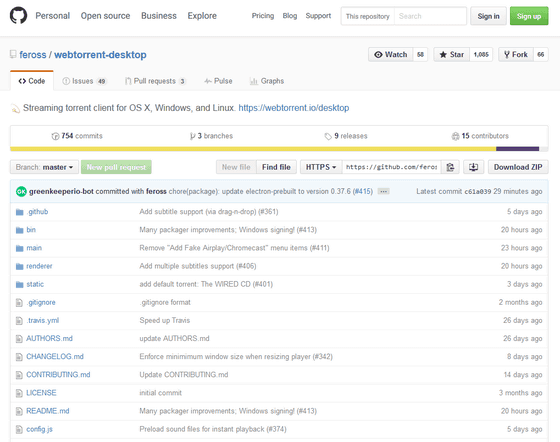Screen dimensions: 560x442
Task: View the 58 watchers count
Action: pyautogui.click(x=420, y=55)
